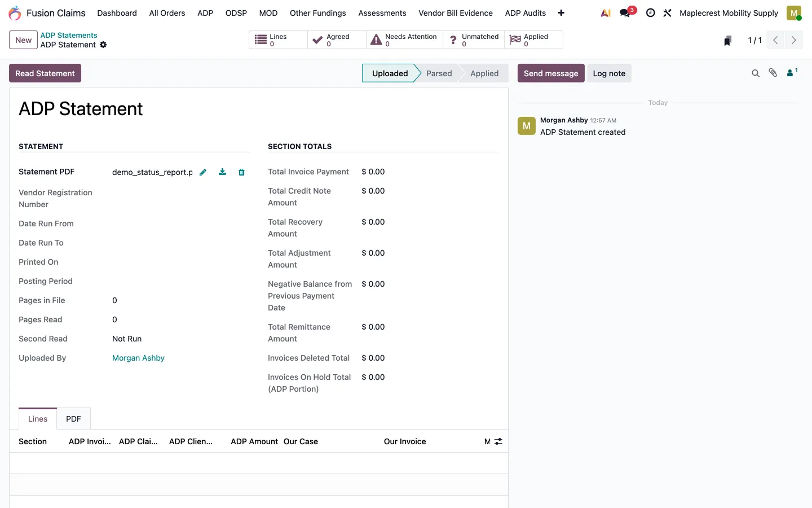This screenshot has width=812, height=508.
Task: Click the Send message button
Action: click(x=551, y=73)
